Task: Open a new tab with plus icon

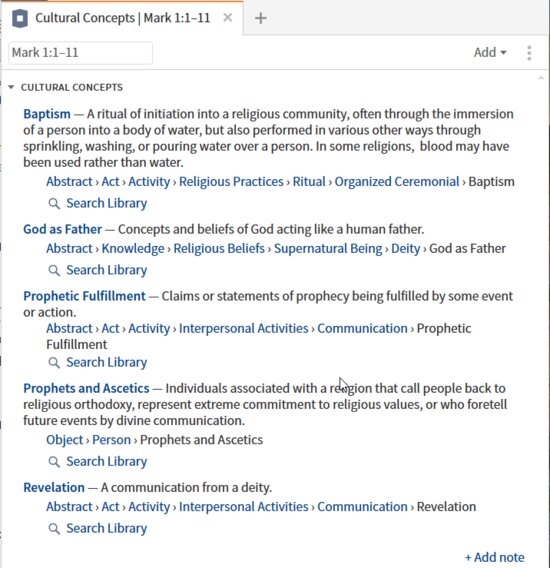Action: [261, 18]
